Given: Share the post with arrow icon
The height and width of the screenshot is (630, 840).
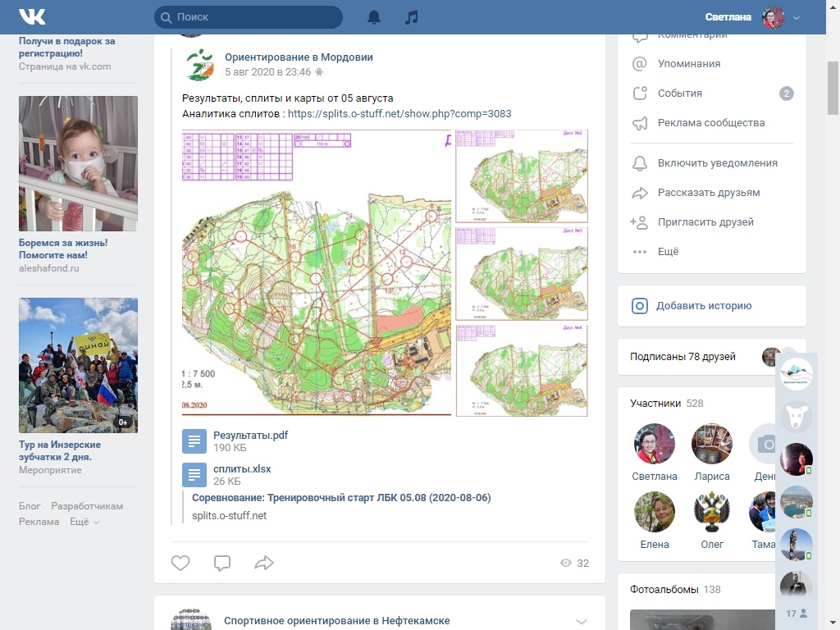Looking at the screenshot, I should point(263,563).
